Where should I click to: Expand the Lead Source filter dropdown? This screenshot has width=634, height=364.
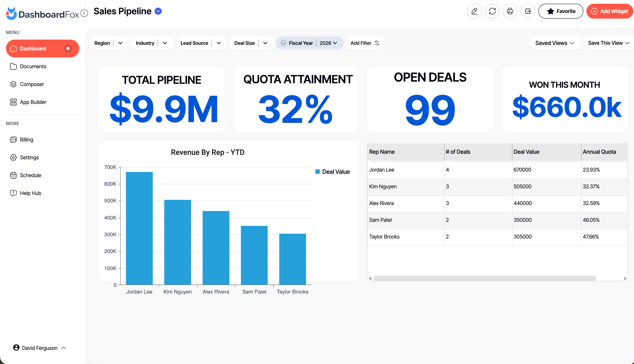[219, 43]
